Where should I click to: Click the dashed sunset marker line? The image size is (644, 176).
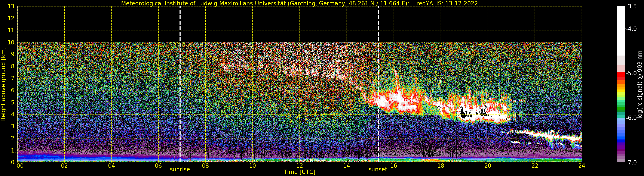[378, 84]
